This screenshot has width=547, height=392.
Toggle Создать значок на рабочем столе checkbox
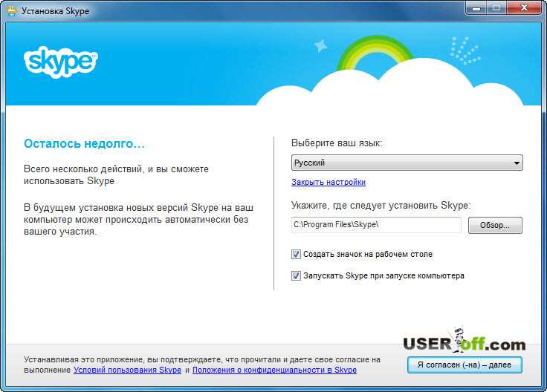(296, 255)
